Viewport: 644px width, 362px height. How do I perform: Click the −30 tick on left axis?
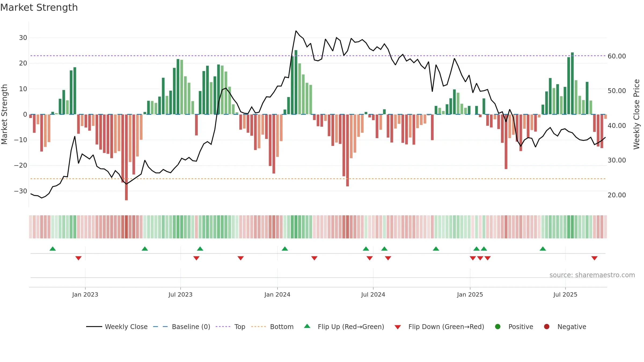pyautogui.click(x=20, y=191)
